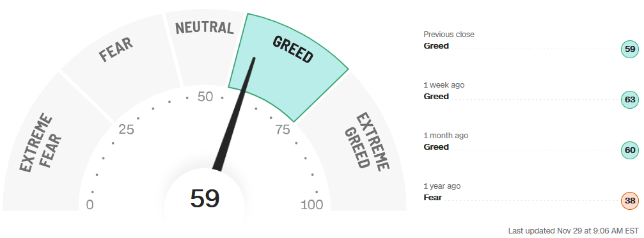This screenshot has width=644, height=238.
Task: Click the 1 week ago label
Action: pos(444,85)
